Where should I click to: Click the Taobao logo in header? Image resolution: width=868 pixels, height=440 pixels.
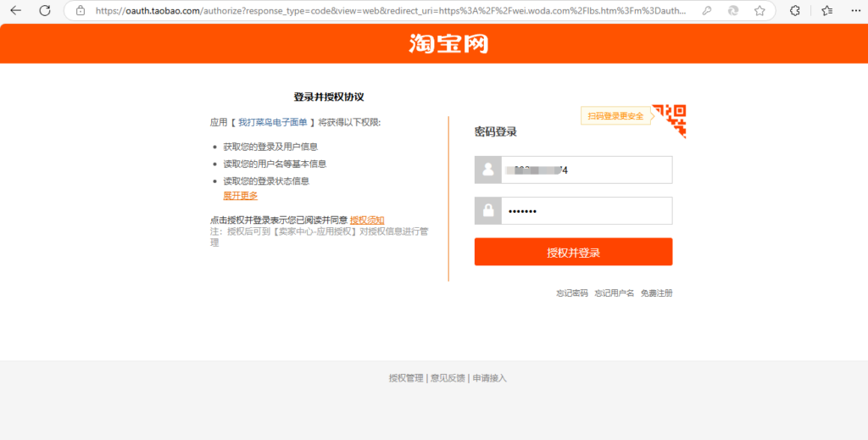pyautogui.click(x=448, y=44)
